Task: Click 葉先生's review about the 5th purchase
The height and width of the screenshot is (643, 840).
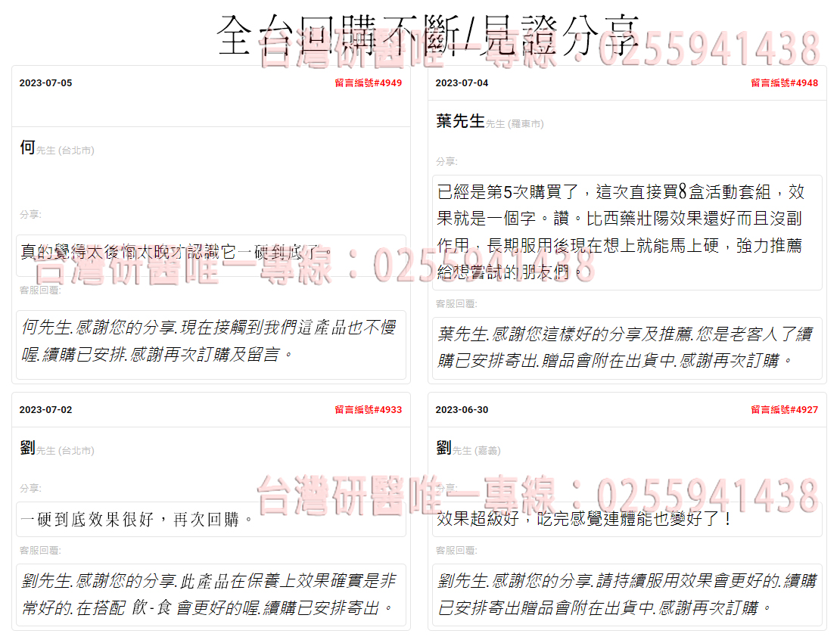Action: 627,231
